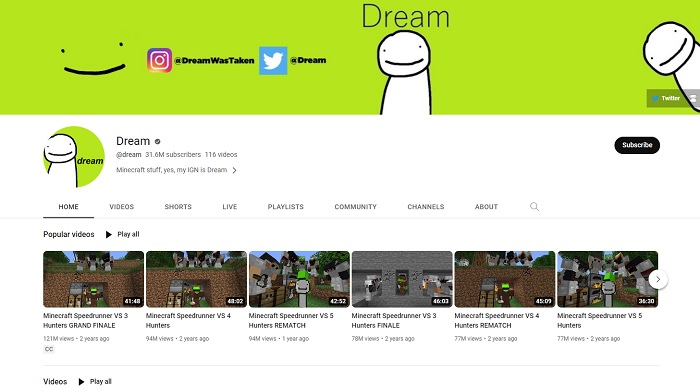Image resolution: width=700 pixels, height=392 pixels.
Task: Click '@Dream' Twitter handle in banner
Action: pyautogui.click(x=308, y=60)
